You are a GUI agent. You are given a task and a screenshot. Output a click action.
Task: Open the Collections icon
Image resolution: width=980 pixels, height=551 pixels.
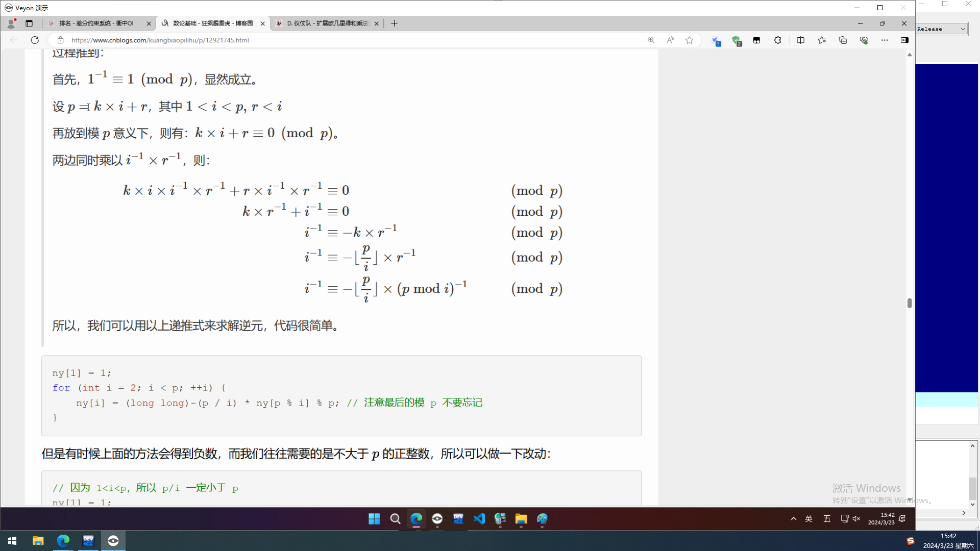click(x=843, y=40)
